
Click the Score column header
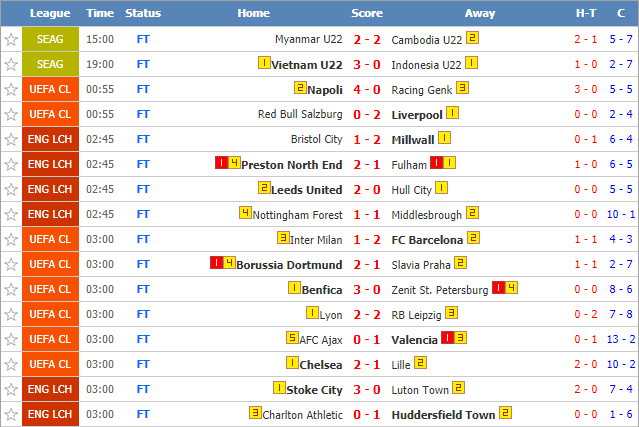tap(367, 13)
